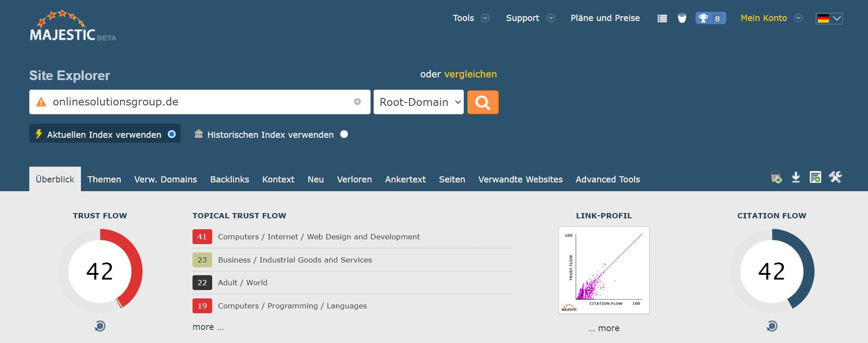Click the Site Explorer heading

70,75
